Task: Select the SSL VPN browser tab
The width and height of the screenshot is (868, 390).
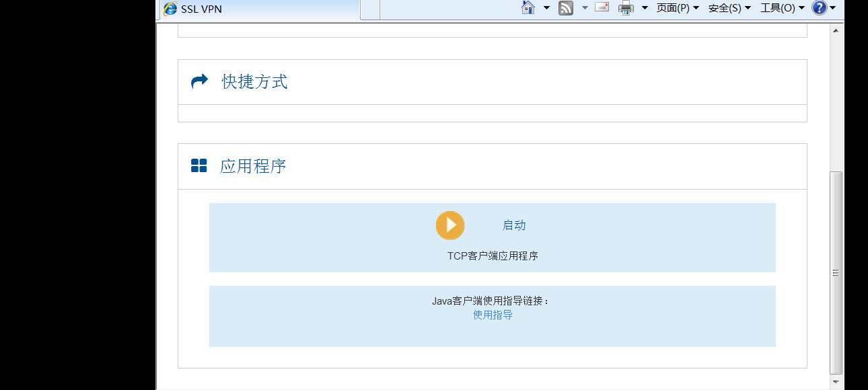Action: (x=259, y=9)
